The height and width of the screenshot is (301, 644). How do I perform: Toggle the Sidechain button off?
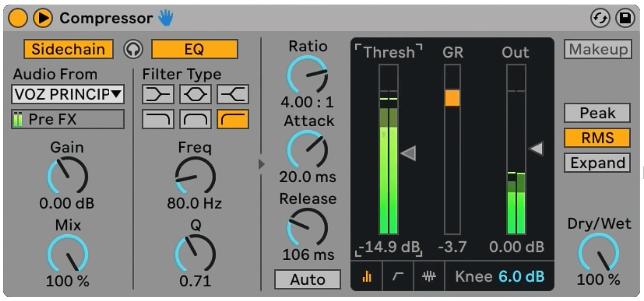pos(68,49)
